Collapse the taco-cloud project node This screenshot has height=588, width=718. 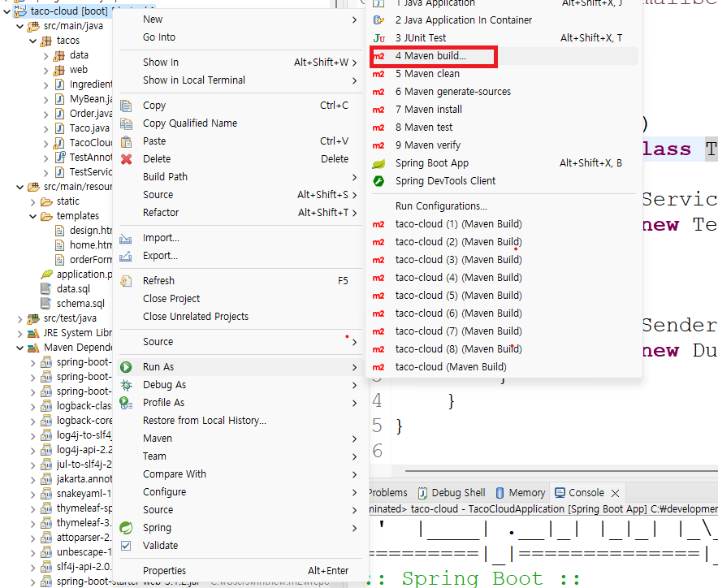[x=6, y=11]
